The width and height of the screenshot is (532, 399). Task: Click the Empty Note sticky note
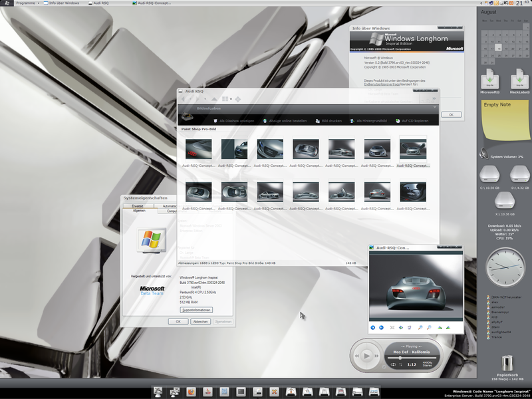502,120
